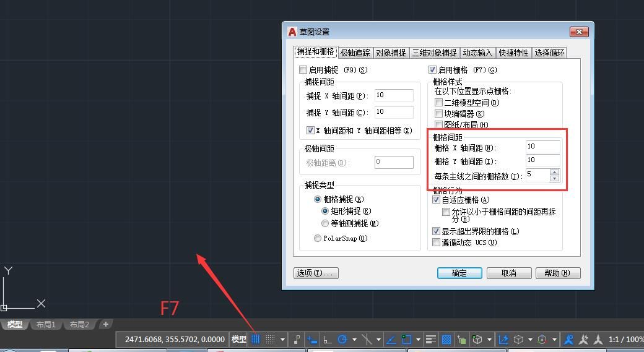Enable the 启用捕捉 (F9) checkbox

(303, 69)
